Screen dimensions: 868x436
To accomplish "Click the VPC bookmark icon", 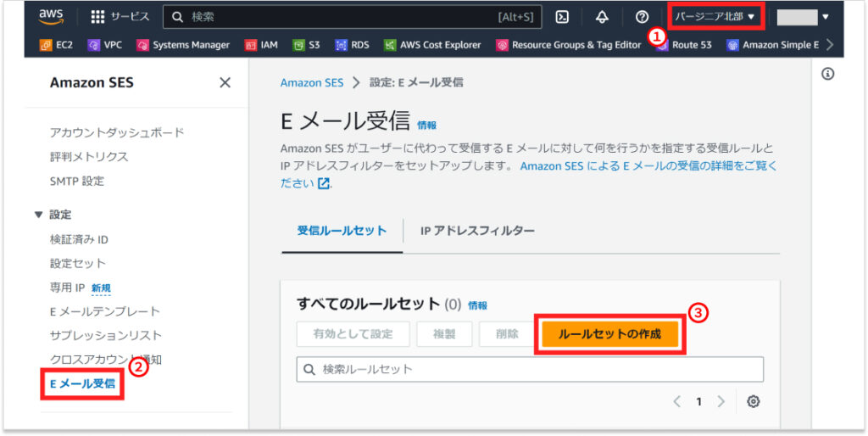I will click(94, 45).
